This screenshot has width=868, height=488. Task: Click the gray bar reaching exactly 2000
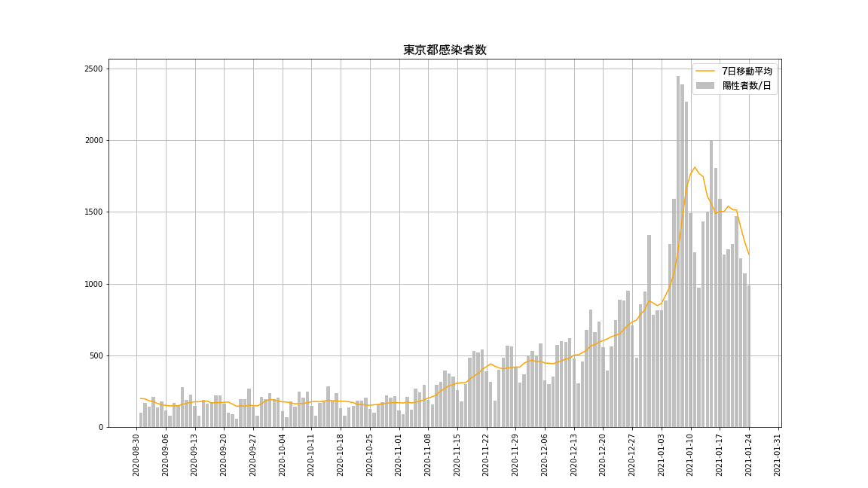711,284
